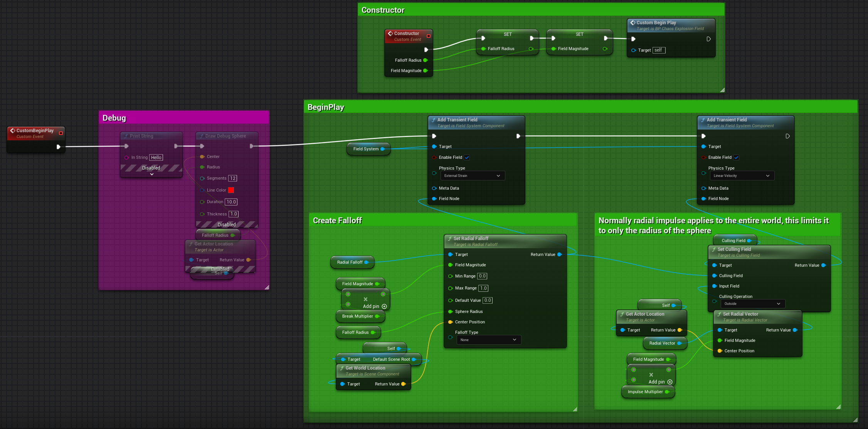Click the Input Field pin on Set Culling Field
Viewport: 868px width, 429px height.
click(715, 286)
